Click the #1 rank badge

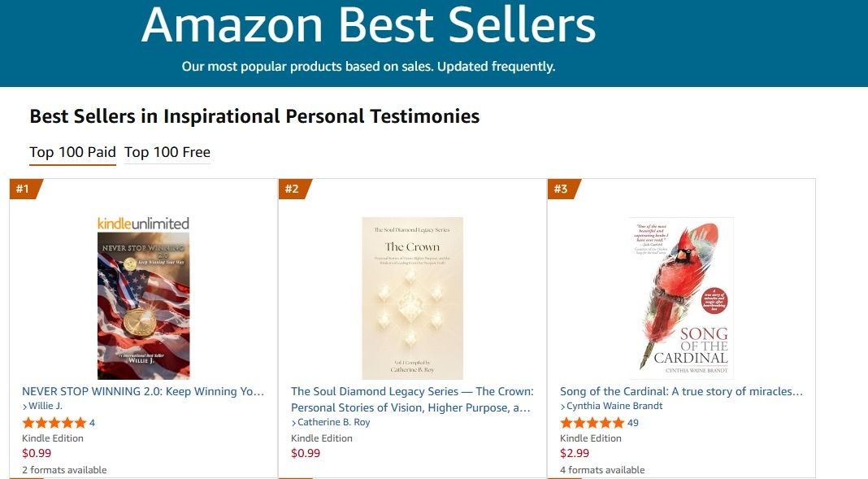click(23, 189)
